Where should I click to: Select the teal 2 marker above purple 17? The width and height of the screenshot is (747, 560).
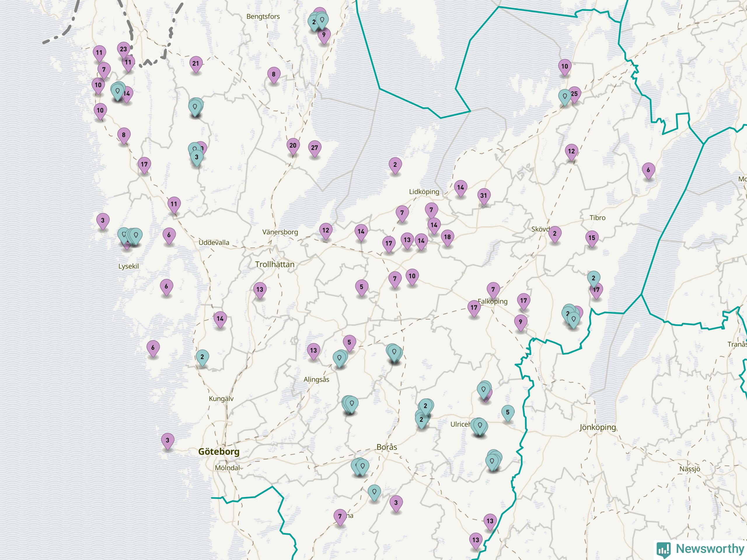click(x=593, y=279)
